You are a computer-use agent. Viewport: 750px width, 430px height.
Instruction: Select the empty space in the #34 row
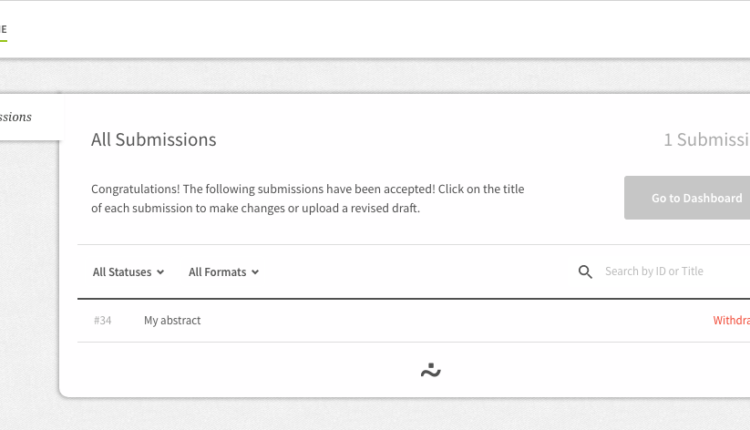pos(450,321)
